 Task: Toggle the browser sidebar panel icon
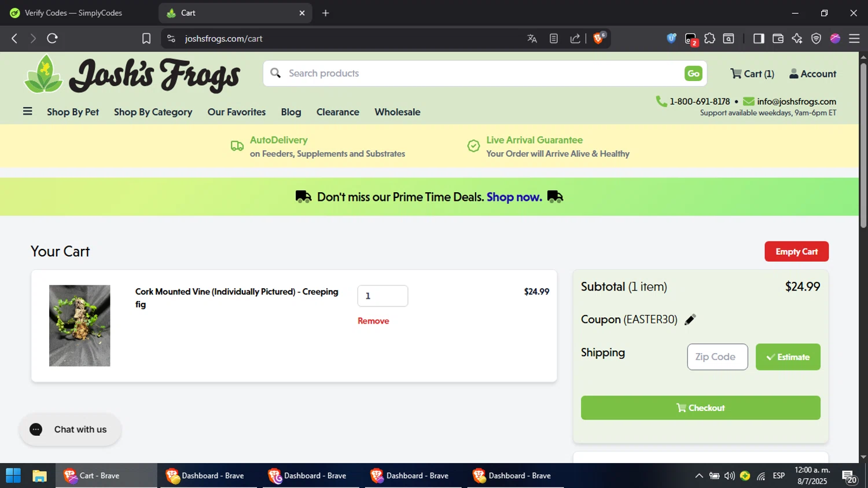click(x=759, y=38)
